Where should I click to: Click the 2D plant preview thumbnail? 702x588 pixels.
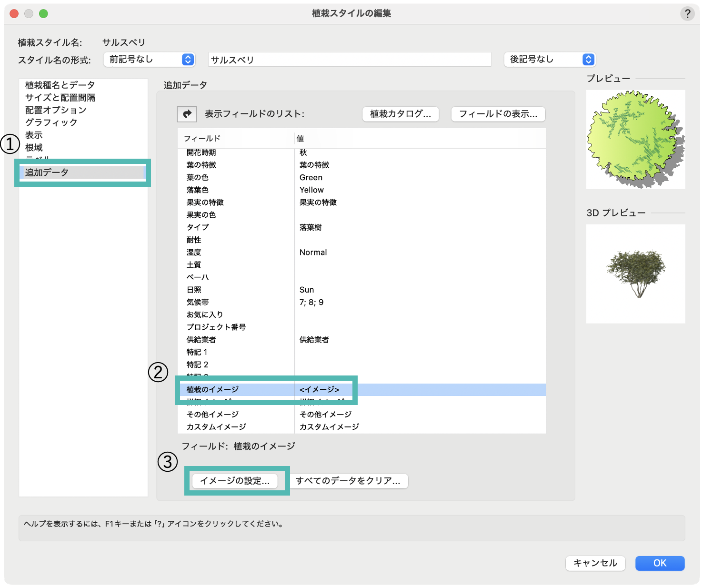click(x=635, y=140)
